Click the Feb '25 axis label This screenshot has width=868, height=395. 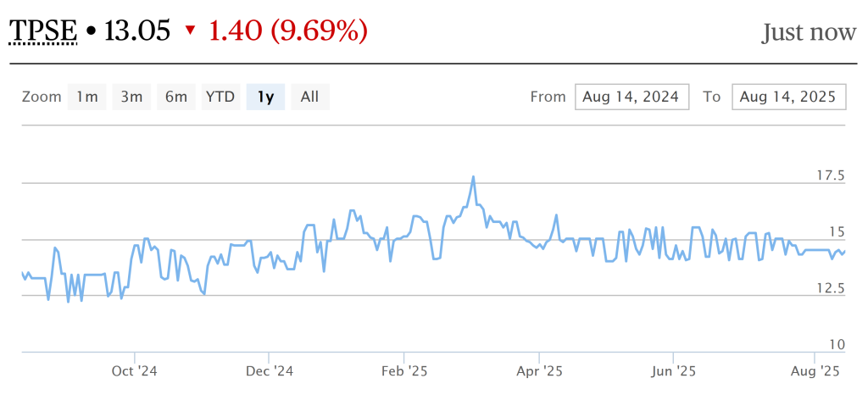(x=404, y=371)
